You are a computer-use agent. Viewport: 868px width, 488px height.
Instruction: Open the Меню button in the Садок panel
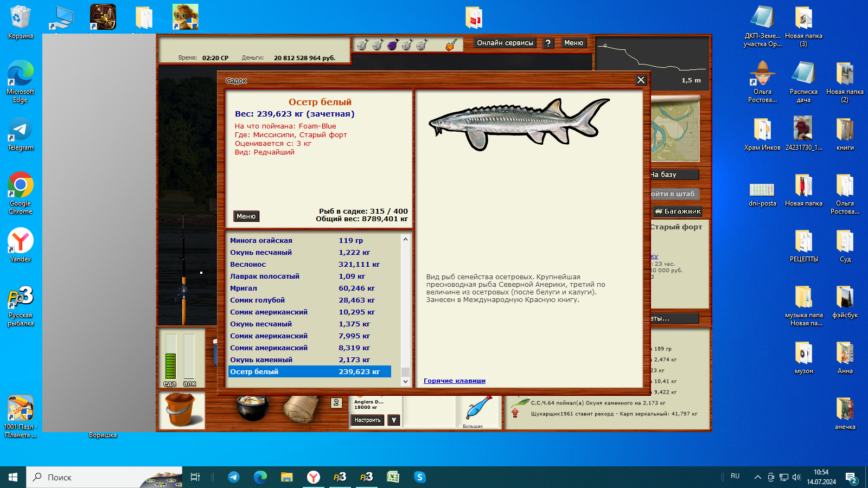tap(246, 216)
